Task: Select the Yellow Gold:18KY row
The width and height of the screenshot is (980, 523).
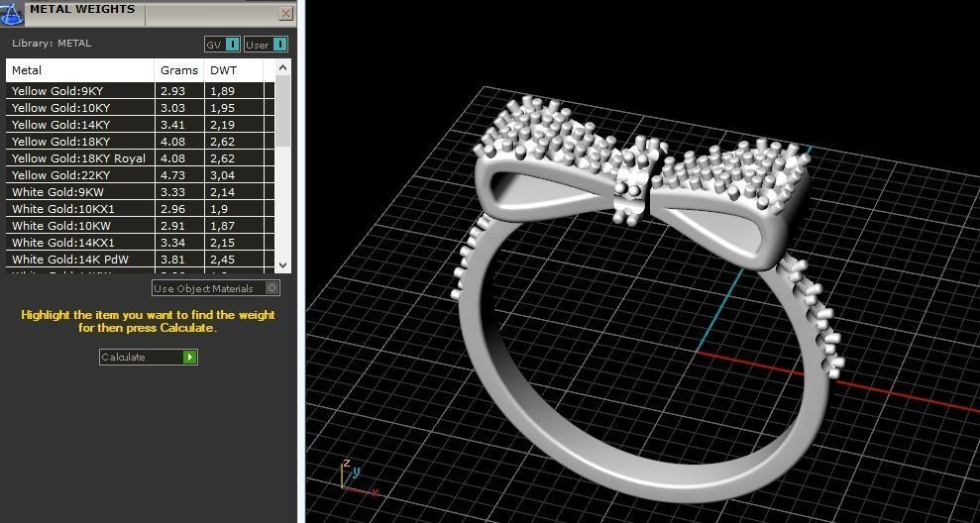Action: (140, 142)
